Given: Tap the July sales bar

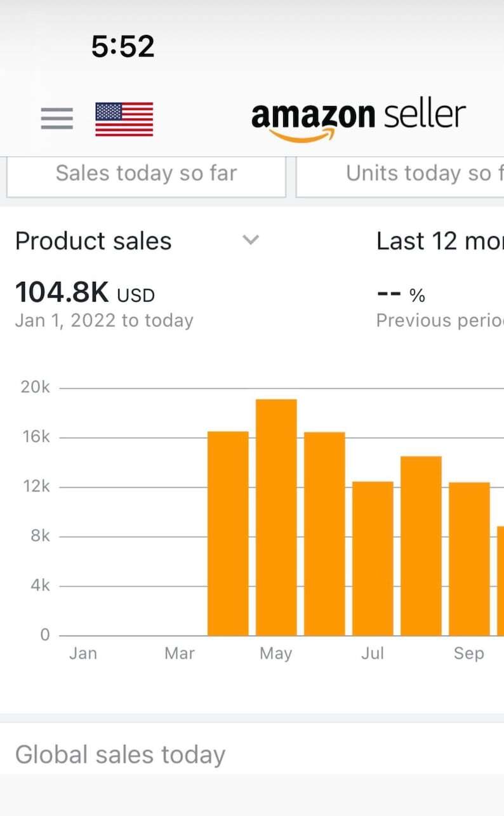Looking at the screenshot, I should (373, 558).
